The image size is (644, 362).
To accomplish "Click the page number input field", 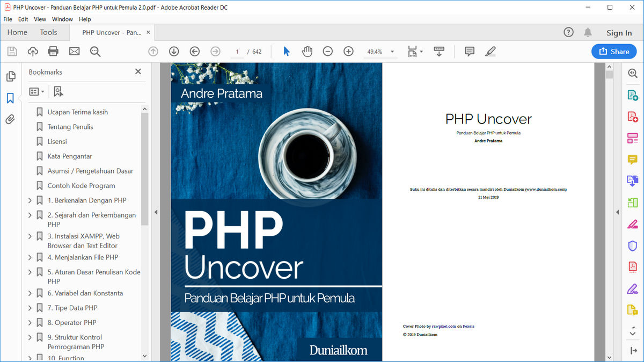I will tap(237, 52).
